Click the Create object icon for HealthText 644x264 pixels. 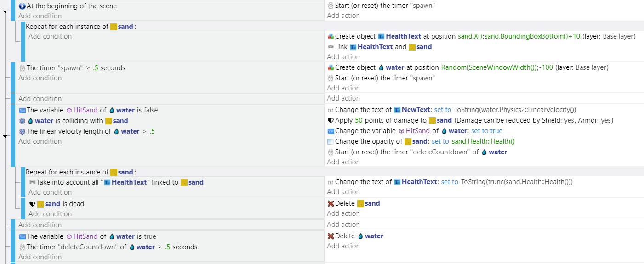[x=331, y=36]
